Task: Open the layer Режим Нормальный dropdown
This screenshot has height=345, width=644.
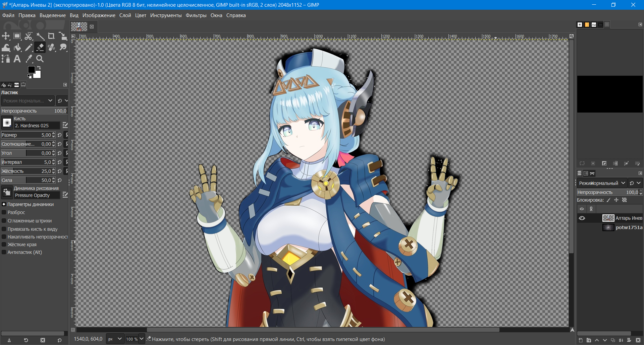Action: tap(602, 183)
